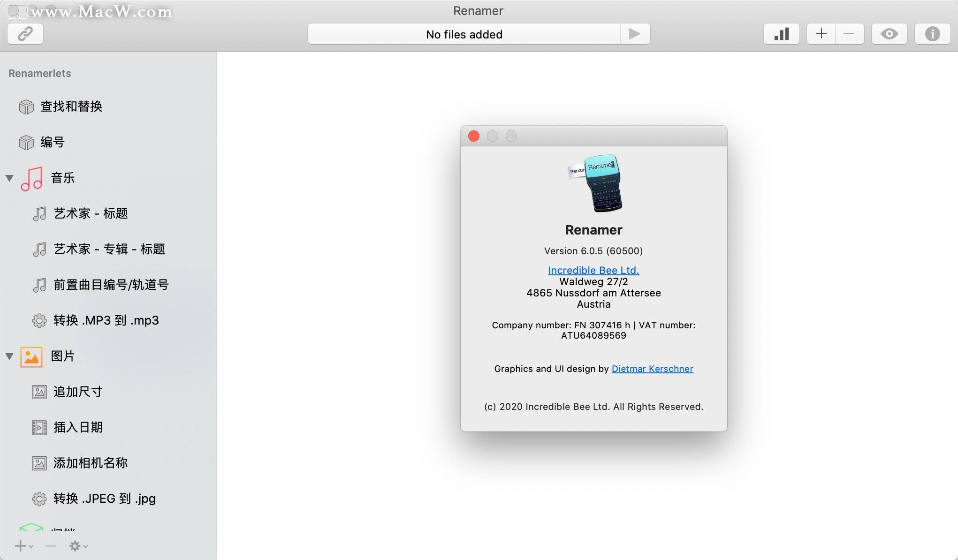Select the 查找和替换 renamerlet

(71, 106)
